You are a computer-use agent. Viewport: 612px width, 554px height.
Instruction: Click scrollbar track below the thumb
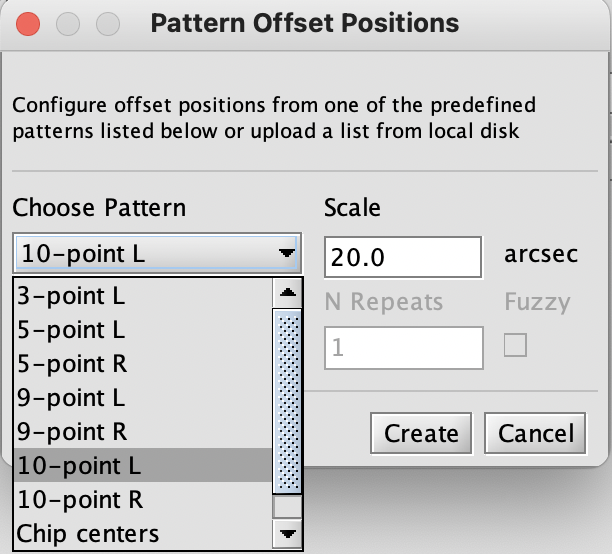click(x=287, y=507)
